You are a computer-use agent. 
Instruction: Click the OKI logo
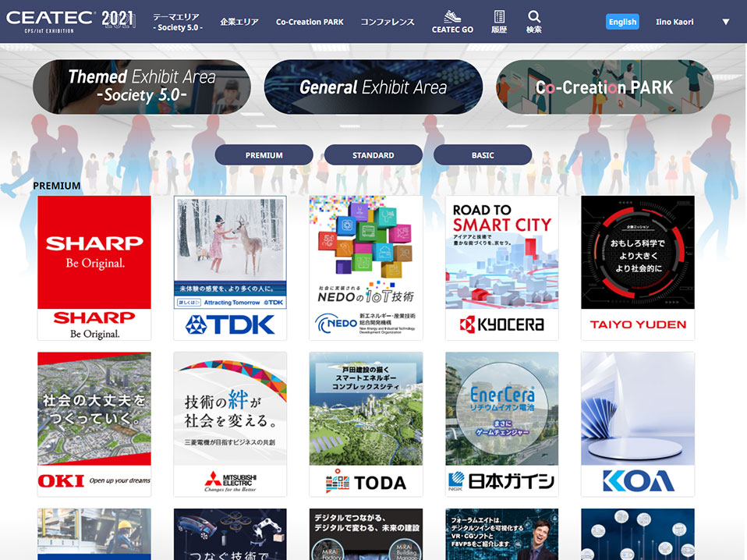point(94,481)
